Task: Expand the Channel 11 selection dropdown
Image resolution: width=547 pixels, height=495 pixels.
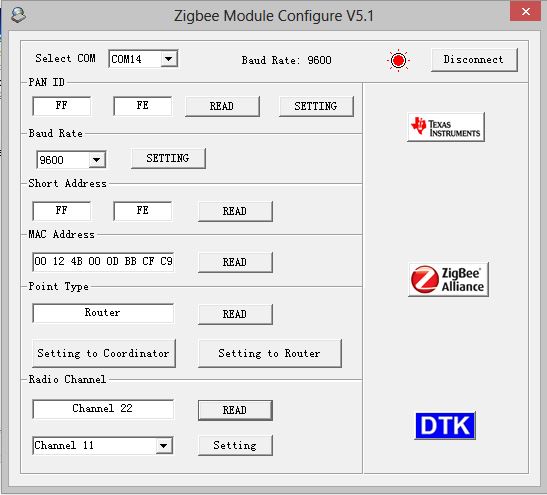Action: pos(164,445)
